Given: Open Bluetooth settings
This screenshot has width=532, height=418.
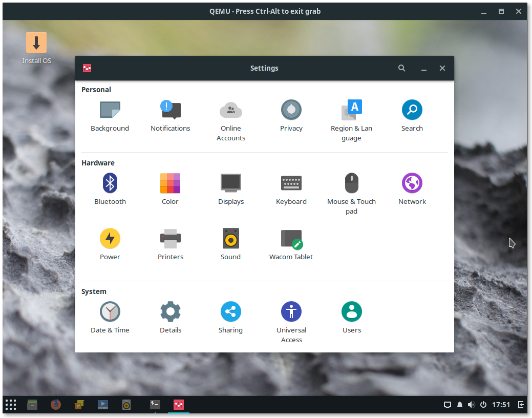Looking at the screenshot, I should (x=110, y=189).
